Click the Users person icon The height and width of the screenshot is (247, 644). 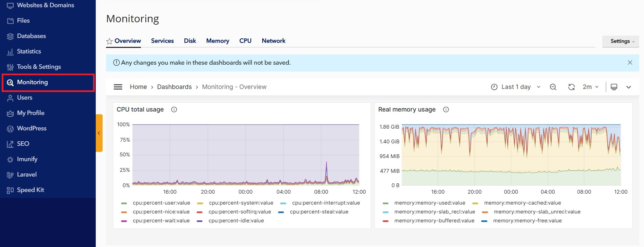[x=10, y=98]
